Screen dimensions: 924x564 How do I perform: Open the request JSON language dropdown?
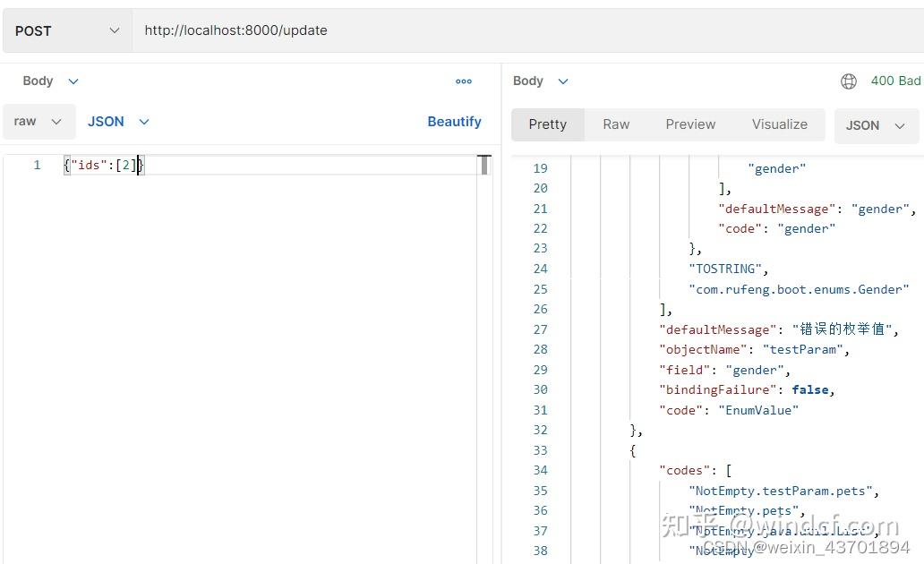pos(117,121)
